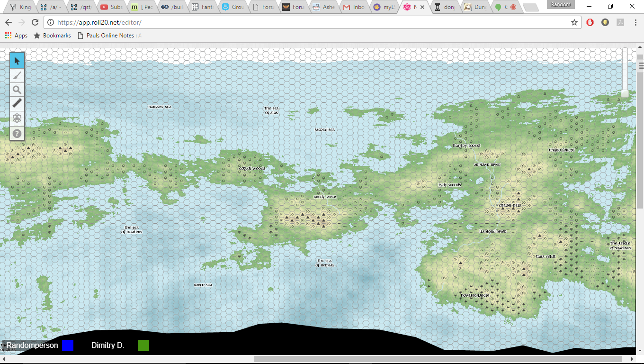Screen dimensions: 644x364
Task: Switch to the Dung tab
Action: pyautogui.click(x=474, y=7)
